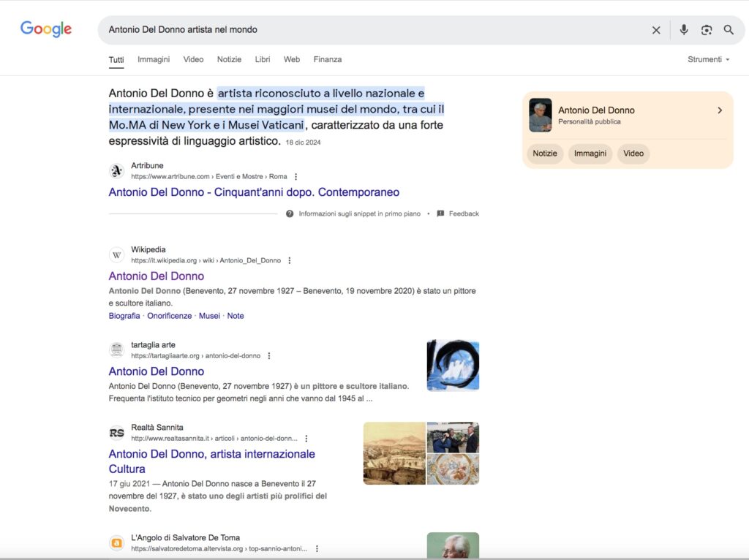Open the three-dot menu for the Realtà Sannita result
This screenshot has height=560, width=749.
click(306, 438)
